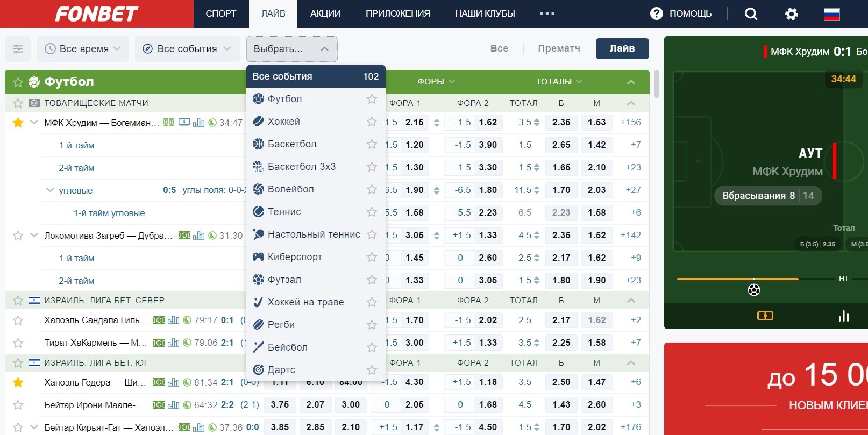Go to the СПОРТ tab
Image resolution: width=868 pixels, height=435 pixels.
coord(221,14)
